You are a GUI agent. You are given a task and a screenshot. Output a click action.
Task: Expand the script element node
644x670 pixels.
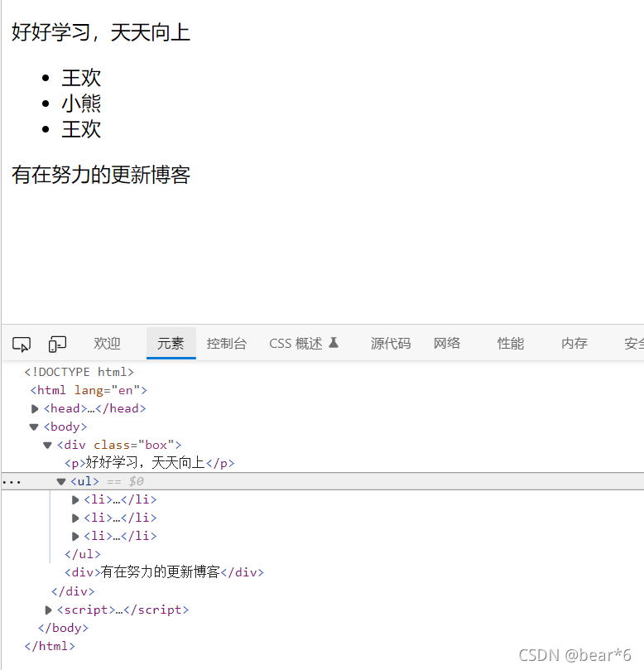coord(48,610)
